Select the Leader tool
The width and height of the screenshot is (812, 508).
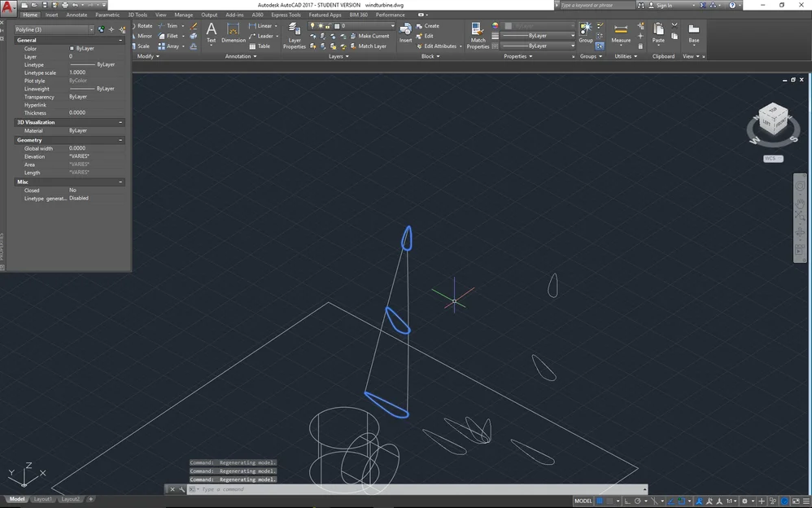coord(261,37)
